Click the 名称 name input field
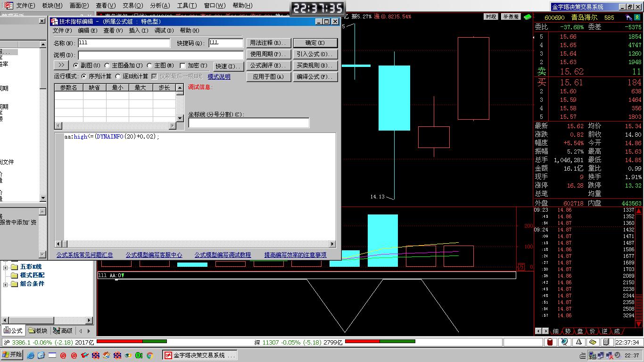644x362 pixels. coord(124,43)
